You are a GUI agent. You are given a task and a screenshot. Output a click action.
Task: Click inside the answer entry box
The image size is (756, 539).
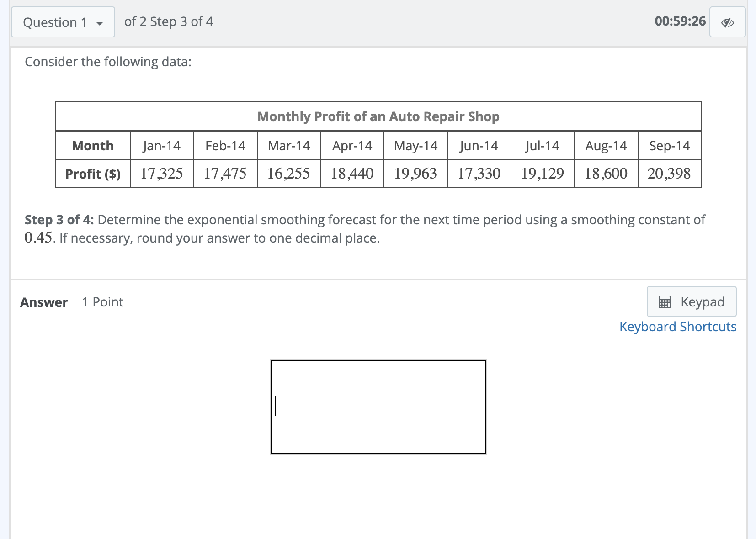coord(378,406)
